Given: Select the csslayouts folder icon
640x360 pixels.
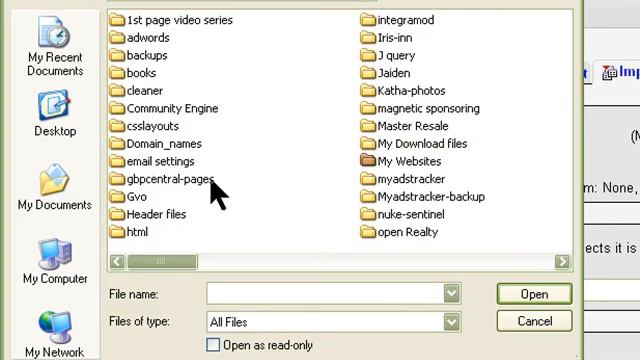Looking at the screenshot, I should pos(117,126).
